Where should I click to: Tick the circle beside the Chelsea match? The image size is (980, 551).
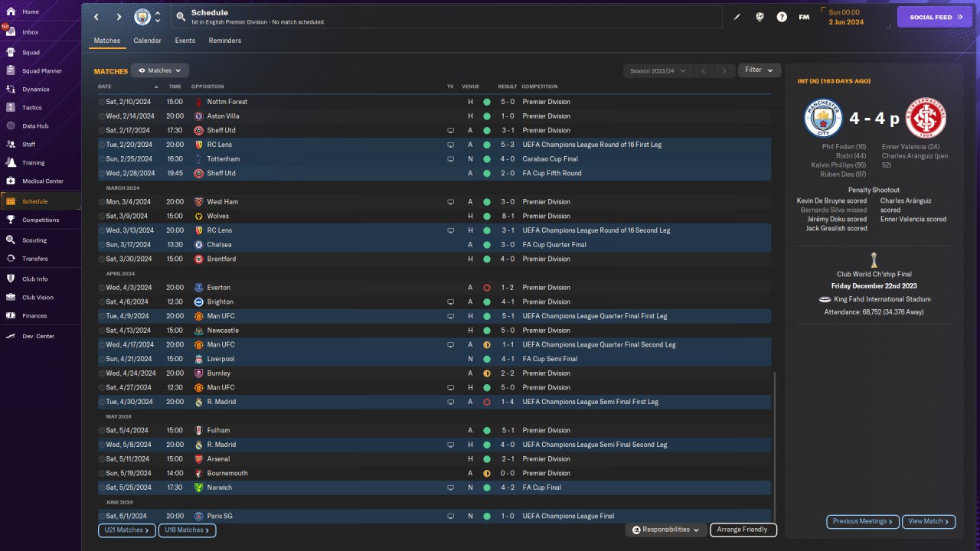pos(102,245)
